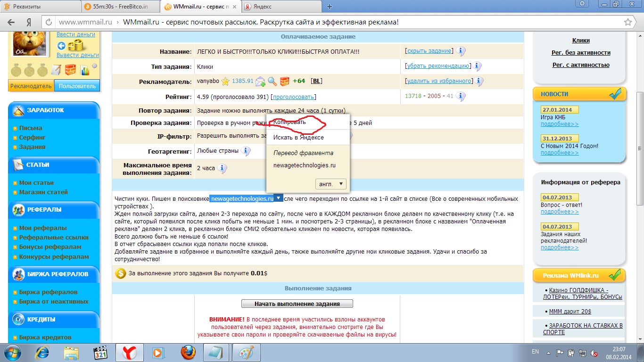This screenshot has width=644, height=362.
Task: Click the dollar coin icon by reward text
Action: click(x=121, y=273)
